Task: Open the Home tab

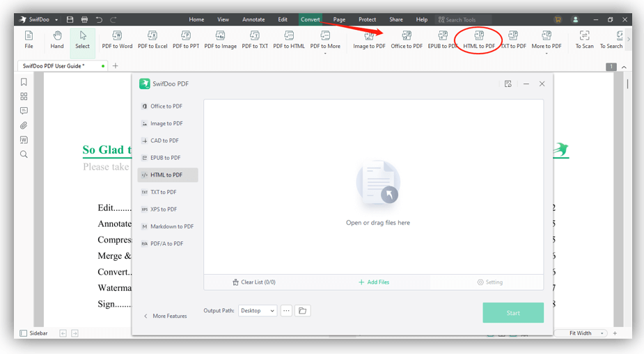Action: [x=196, y=19]
